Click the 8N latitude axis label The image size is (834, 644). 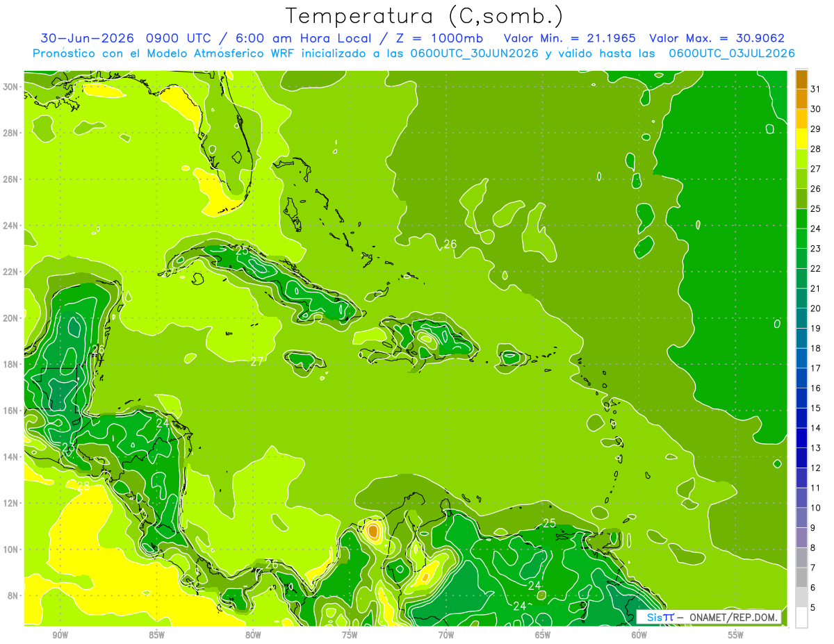(14, 595)
